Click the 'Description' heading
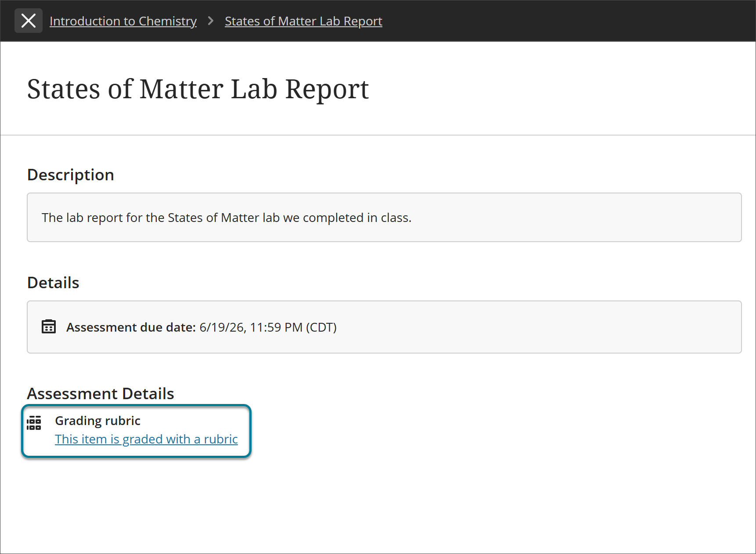The height and width of the screenshot is (554, 756). [71, 175]
